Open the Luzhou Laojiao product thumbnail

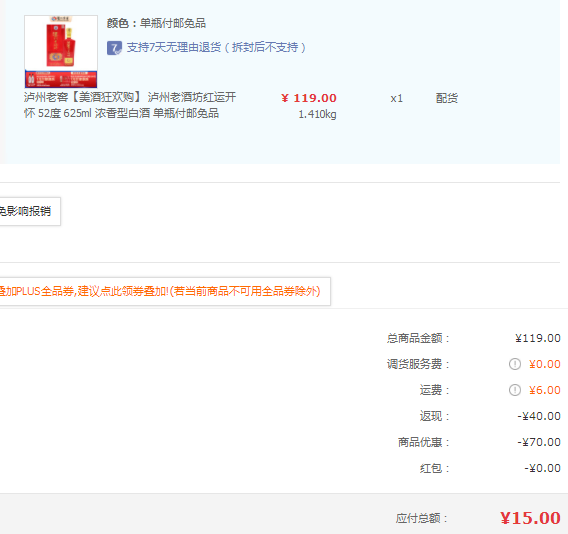(x=61, y=51)
